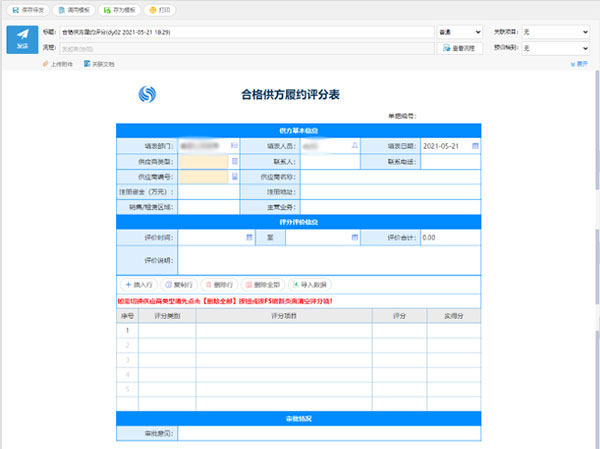Image resolution: width=600 pixels, height=449 pixels.
Task: Open the evaluation start date calendar icon
Action: [249, 237]
